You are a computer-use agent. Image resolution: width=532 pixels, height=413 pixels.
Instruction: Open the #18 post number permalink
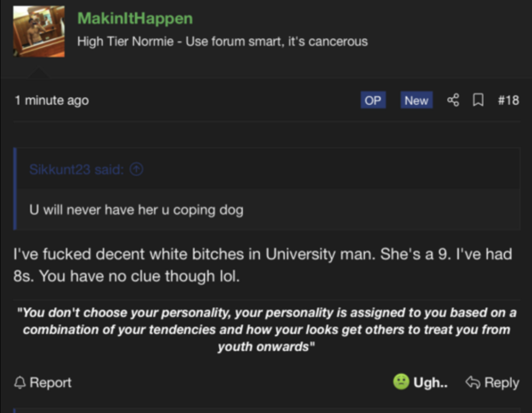(x=508, y=100)
